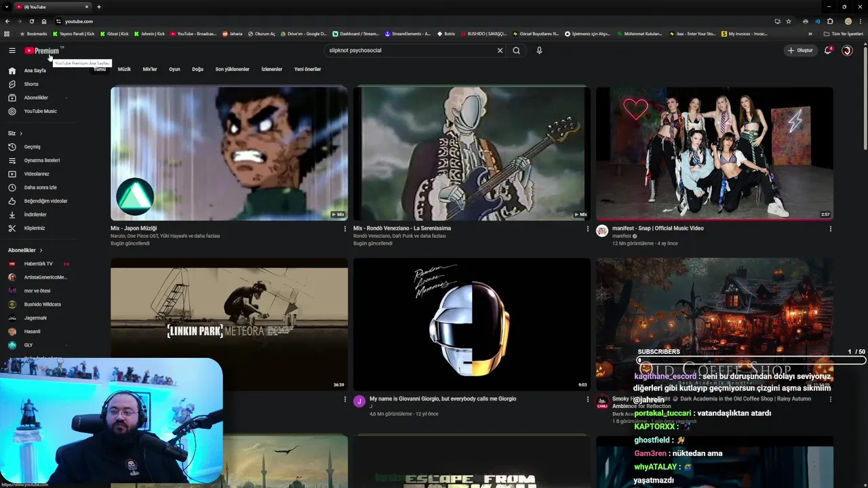Open YouTube Music in the sidebar
The width and height of the screenshot is (868, 488).
[41, 111]
